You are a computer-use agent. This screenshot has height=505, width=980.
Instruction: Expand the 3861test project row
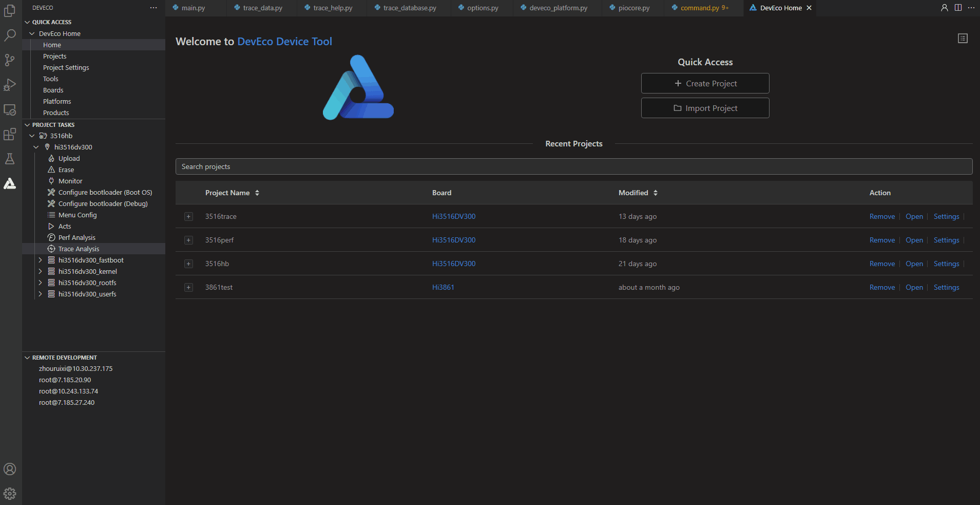click(x=188, y=288)
